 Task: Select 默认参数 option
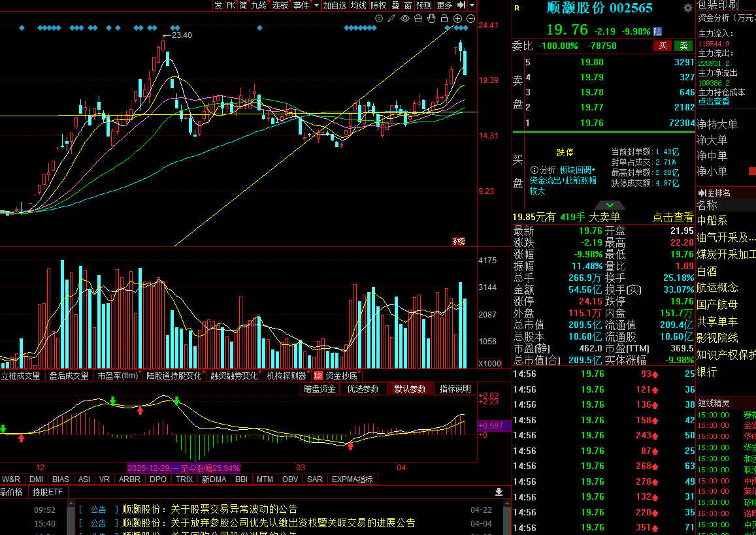click(x=410, y=389)
